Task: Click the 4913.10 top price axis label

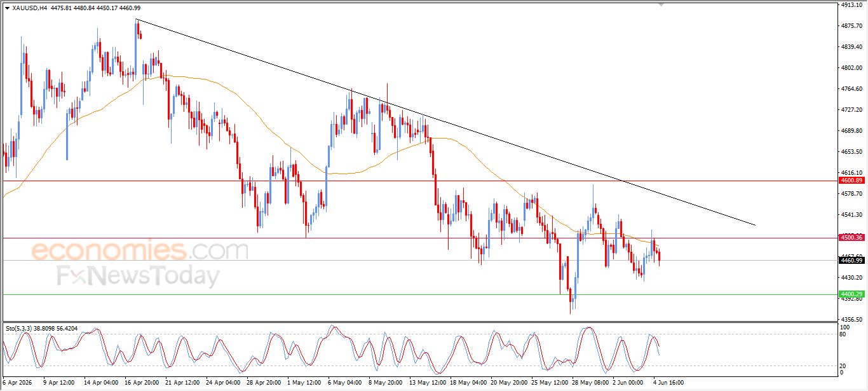Action: pyautogui.click(x=851, y=5)
